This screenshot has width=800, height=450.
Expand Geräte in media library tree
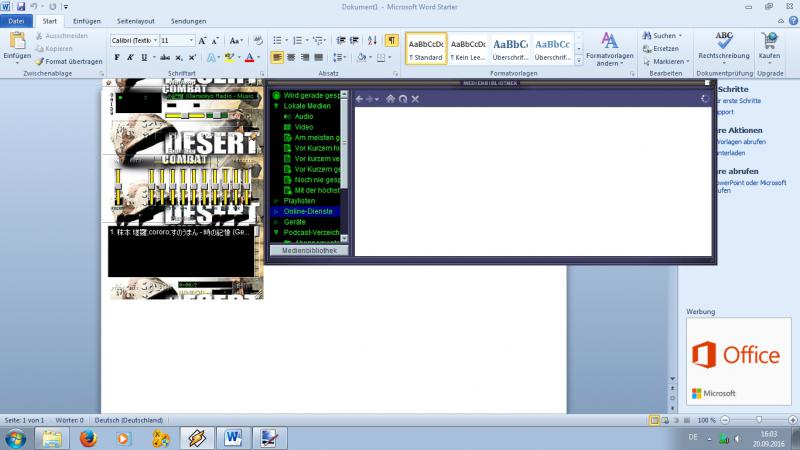(x=276, y=222)
